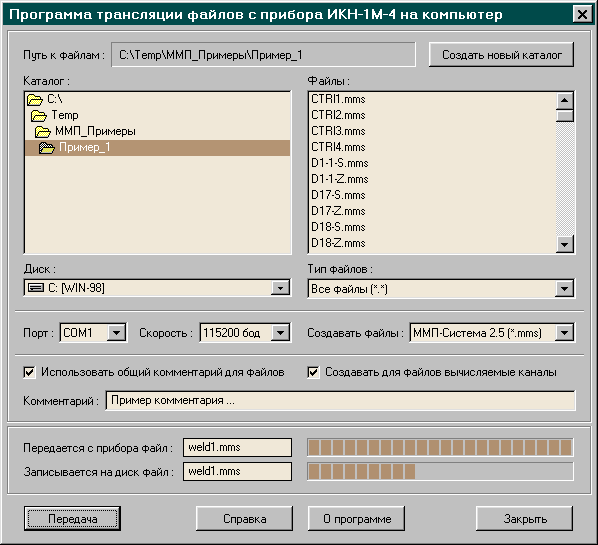Select CTRl1.mms in the files list
Viewport: 598px width, 545px height.
coord(338,99)
